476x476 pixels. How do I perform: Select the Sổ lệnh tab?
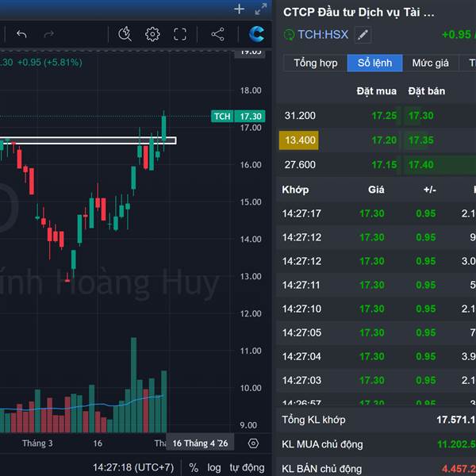pyautogui.click(x=374, y=63)
